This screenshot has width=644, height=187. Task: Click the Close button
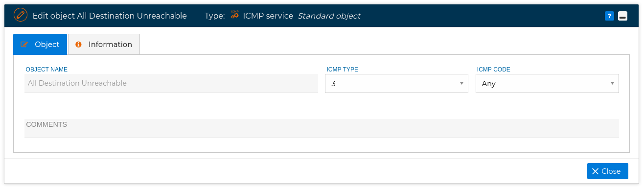tap(608, 171)
